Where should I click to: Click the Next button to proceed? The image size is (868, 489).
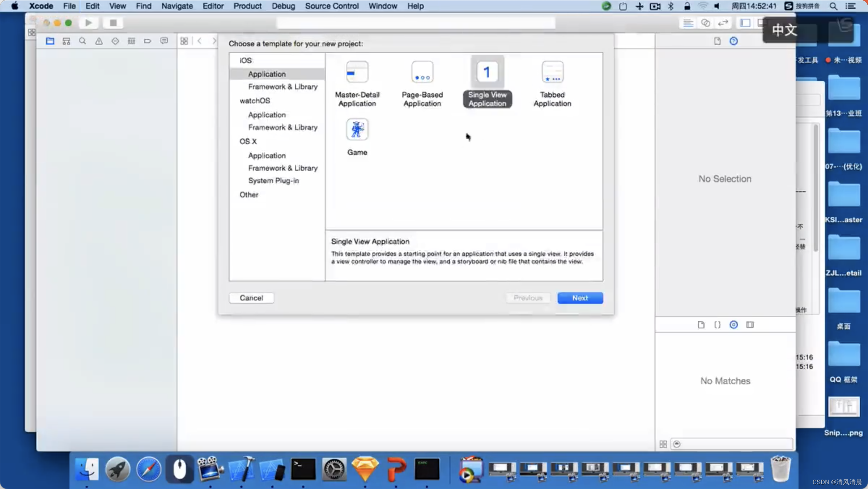tap(579, 298)
